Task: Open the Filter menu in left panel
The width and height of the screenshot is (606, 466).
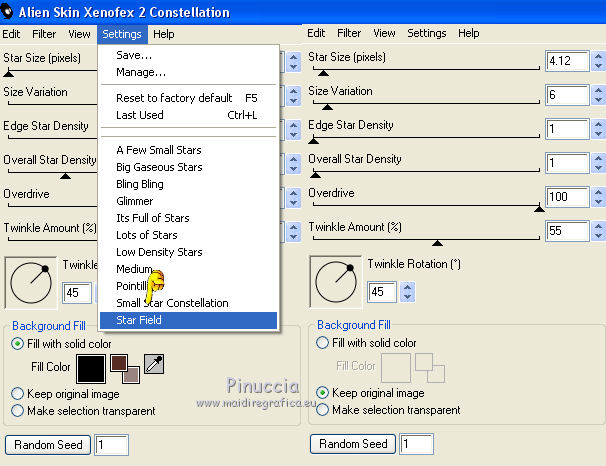Action: click(x=44, y=34)
